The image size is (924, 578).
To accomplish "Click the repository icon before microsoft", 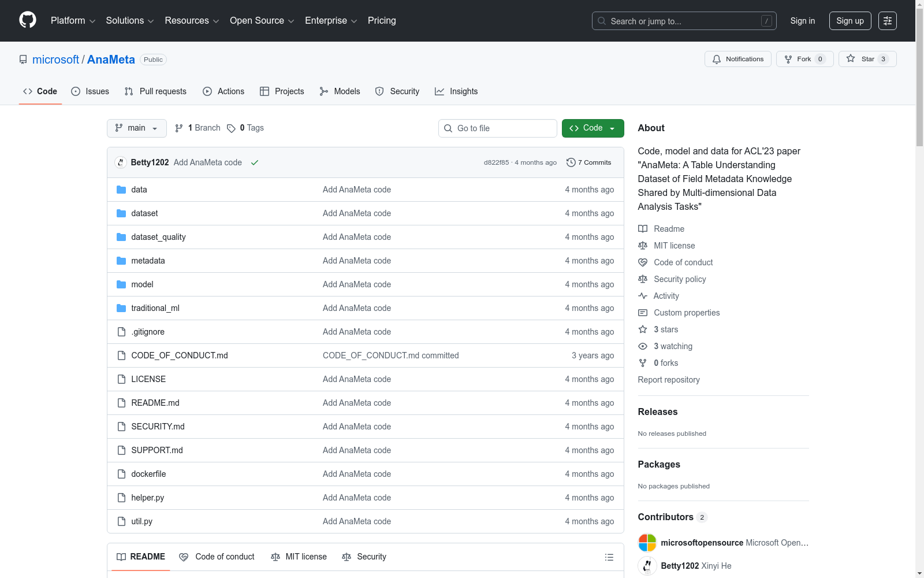I will point(23,60).
